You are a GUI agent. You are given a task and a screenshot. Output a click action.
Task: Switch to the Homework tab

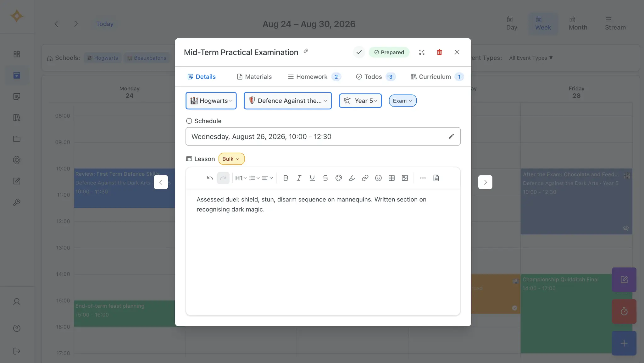(x=314, y=77)
